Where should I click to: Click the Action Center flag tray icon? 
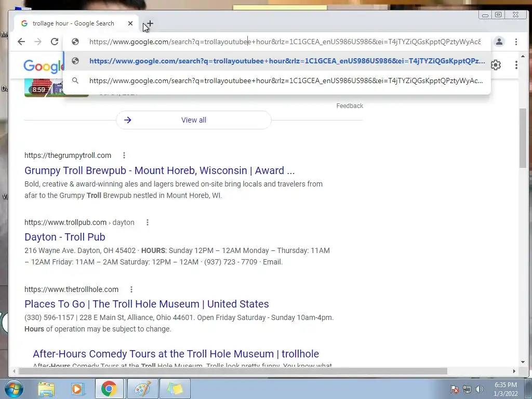click(x=455, y=389)
